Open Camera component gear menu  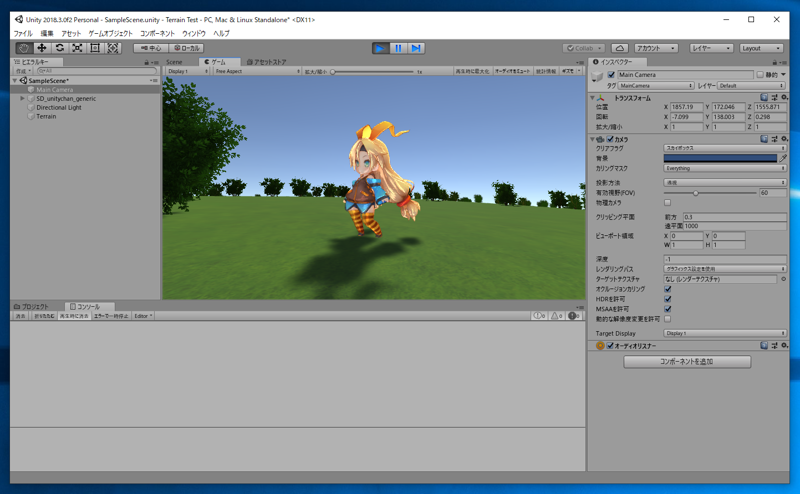784,139
